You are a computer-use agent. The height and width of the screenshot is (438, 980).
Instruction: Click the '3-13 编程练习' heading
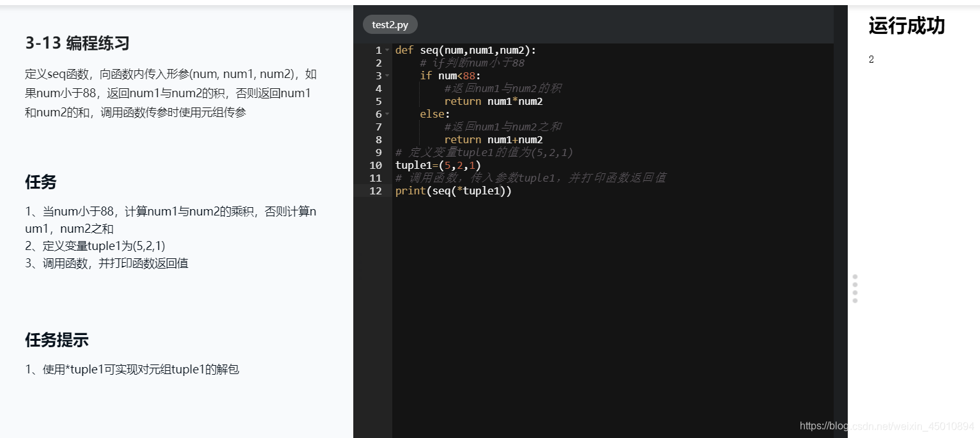click(77, 43)
